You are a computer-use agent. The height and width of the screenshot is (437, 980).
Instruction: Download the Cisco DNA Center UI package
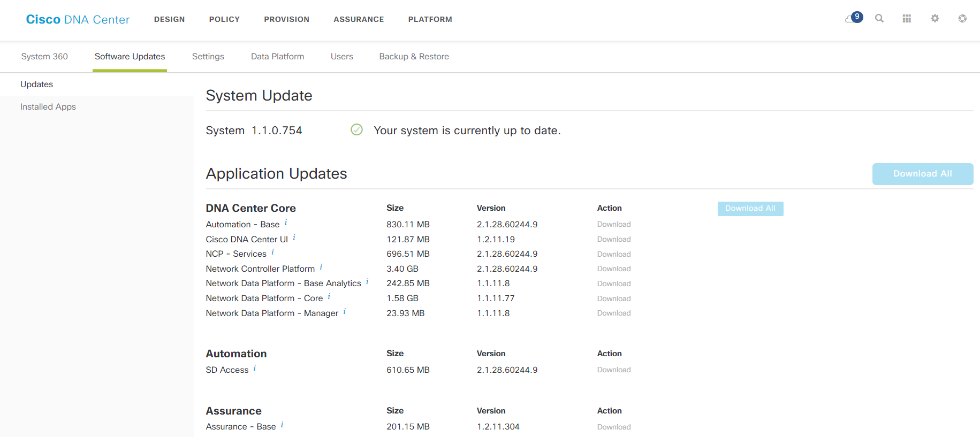tap(614, 240)
